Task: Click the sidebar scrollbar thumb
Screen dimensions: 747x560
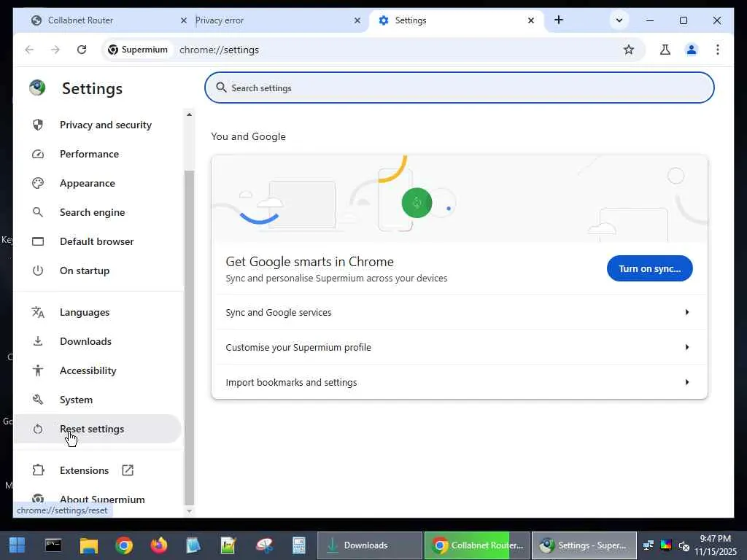Action: (189, 337)
